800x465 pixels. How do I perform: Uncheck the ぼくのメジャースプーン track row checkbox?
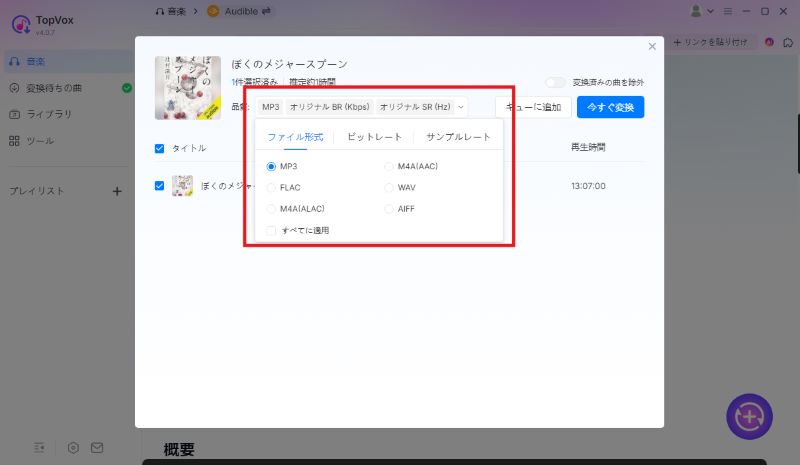[x=159, y=186]
